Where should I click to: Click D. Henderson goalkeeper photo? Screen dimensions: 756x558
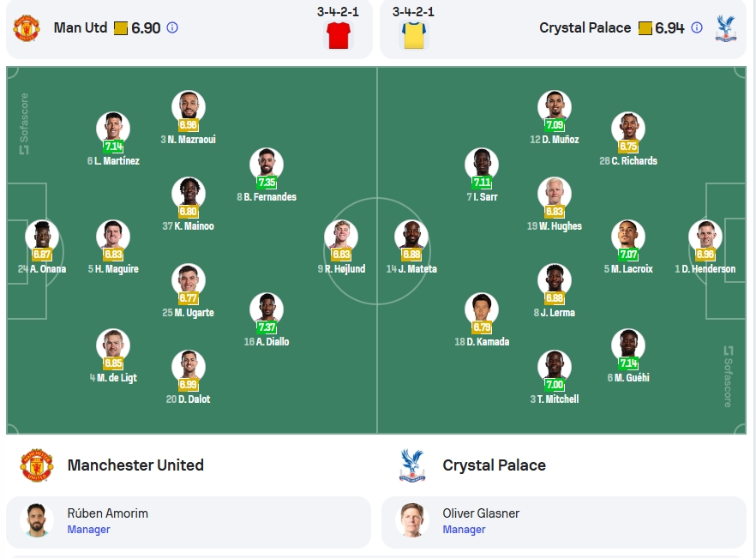(705, 237)
